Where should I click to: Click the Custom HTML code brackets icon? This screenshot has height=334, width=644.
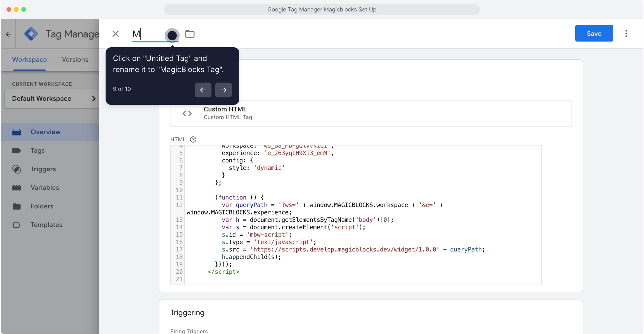coord(187,113)
